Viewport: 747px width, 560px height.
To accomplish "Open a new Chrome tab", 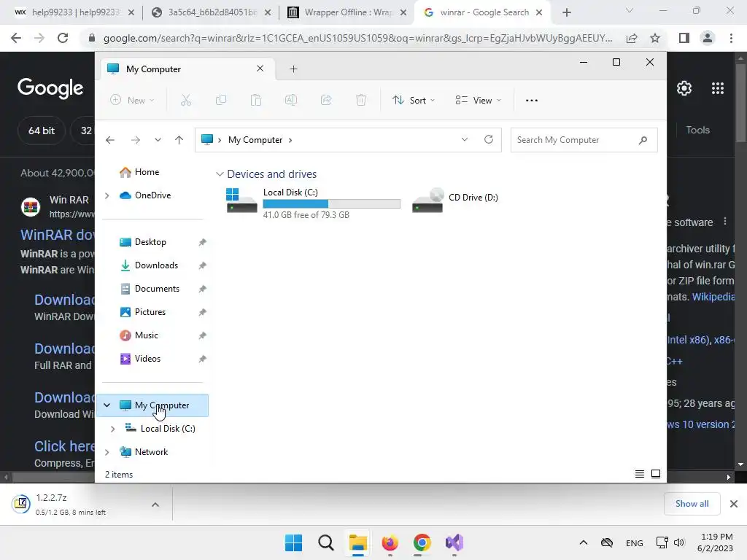I will [566, 12].
